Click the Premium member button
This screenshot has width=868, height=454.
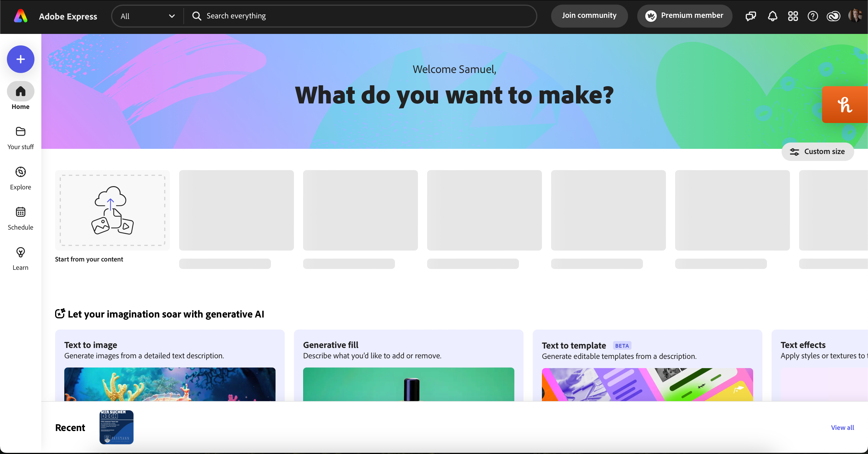684,16
